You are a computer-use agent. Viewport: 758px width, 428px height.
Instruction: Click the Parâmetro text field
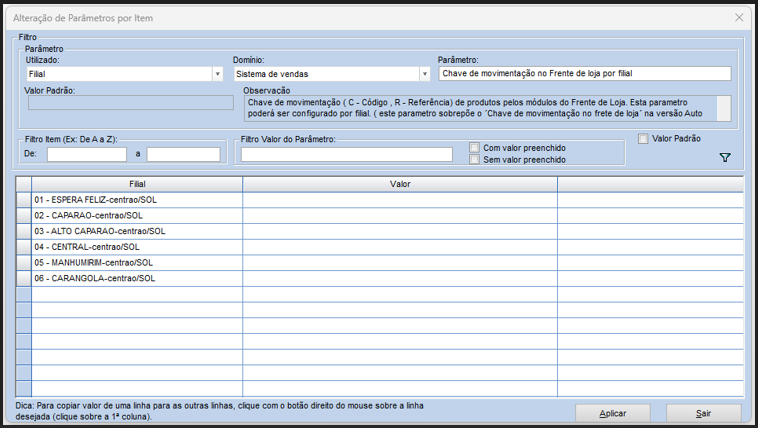pos(584,74)
